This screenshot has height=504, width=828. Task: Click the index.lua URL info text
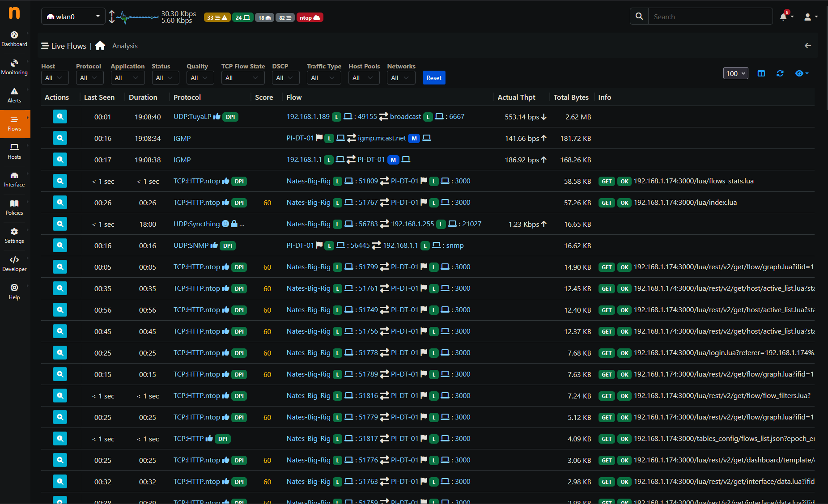click(685, 203)
